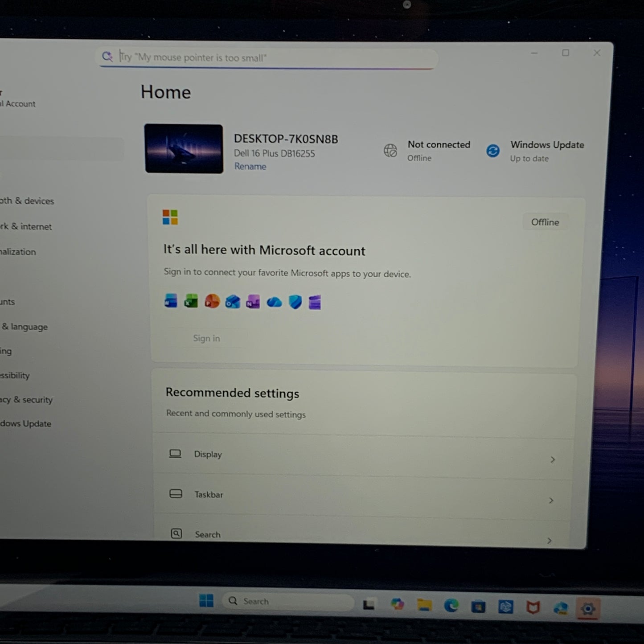This screenshot has height=644, width=644.
Task: Click inside the Settings search field
Action: coord(267,57)
